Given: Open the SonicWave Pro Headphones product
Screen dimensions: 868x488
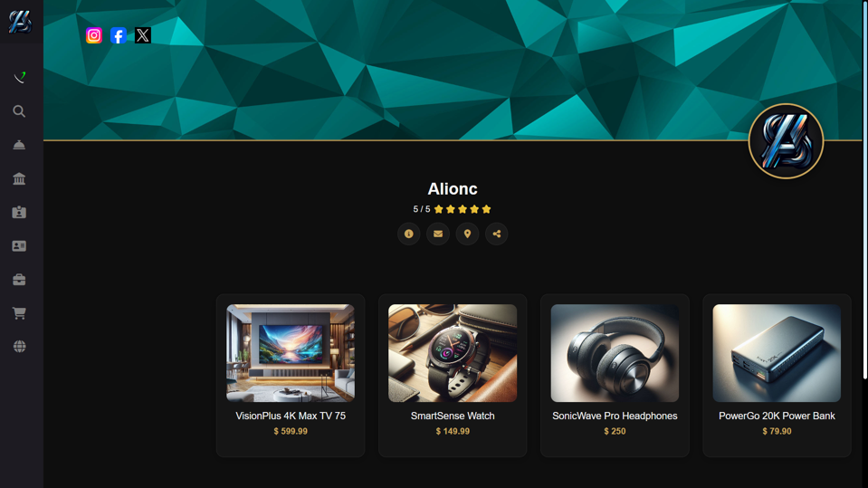Looking at the screenshot, I should pyautogui.click(x=615, y=376).
